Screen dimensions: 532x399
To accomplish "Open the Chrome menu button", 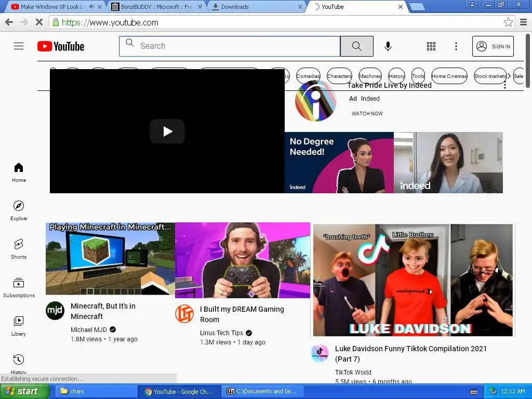I will [524, 22].
